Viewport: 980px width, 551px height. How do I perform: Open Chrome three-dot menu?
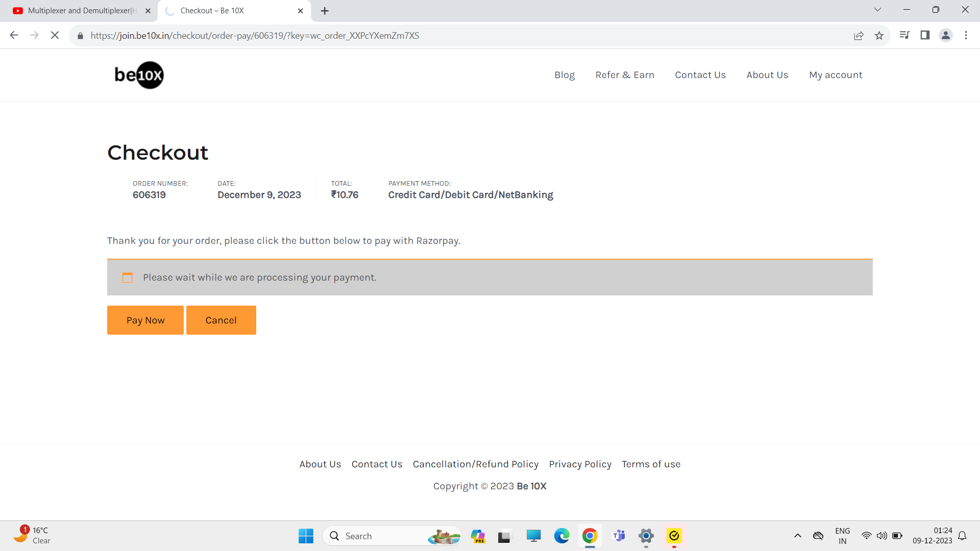[x=966, y=35]
